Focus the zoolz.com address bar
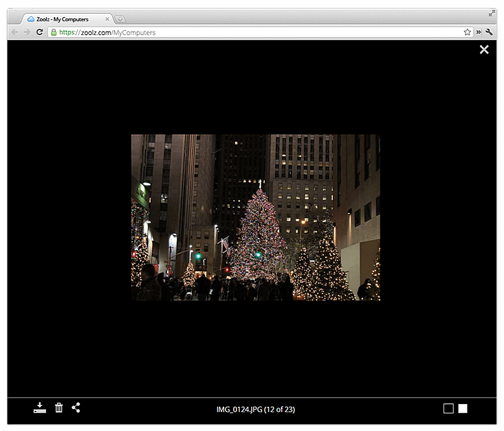 [260, 32]
